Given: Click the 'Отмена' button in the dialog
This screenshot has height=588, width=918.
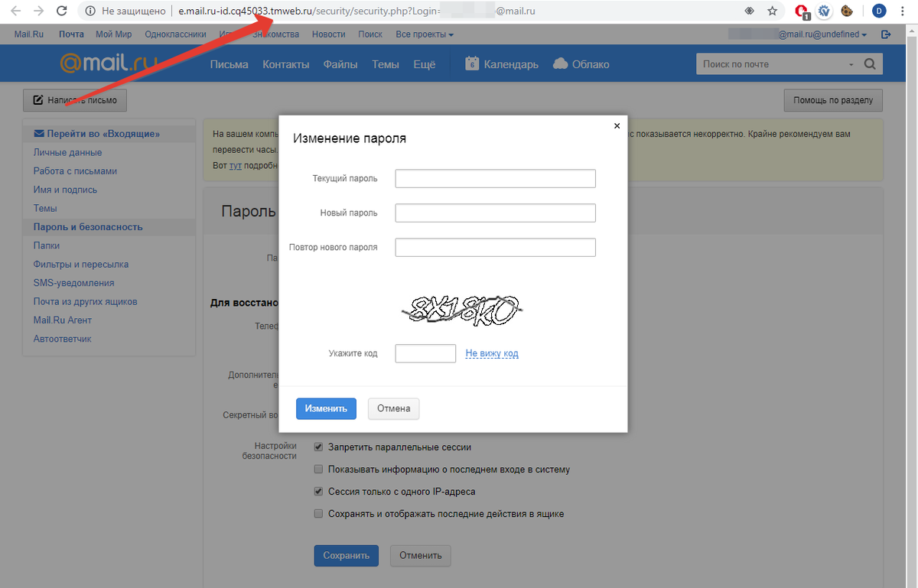Looking at the screenshot, I should [394, 408].
